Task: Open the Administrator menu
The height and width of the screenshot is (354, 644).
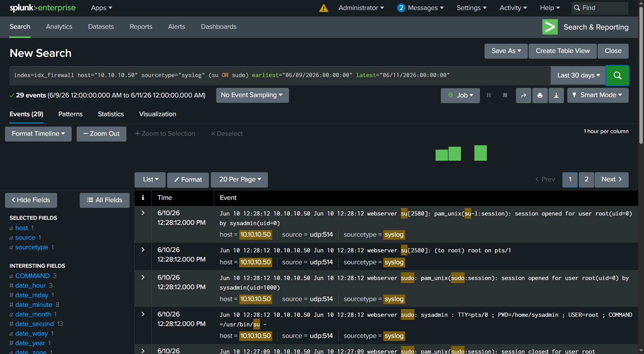Action: (361, 8)
